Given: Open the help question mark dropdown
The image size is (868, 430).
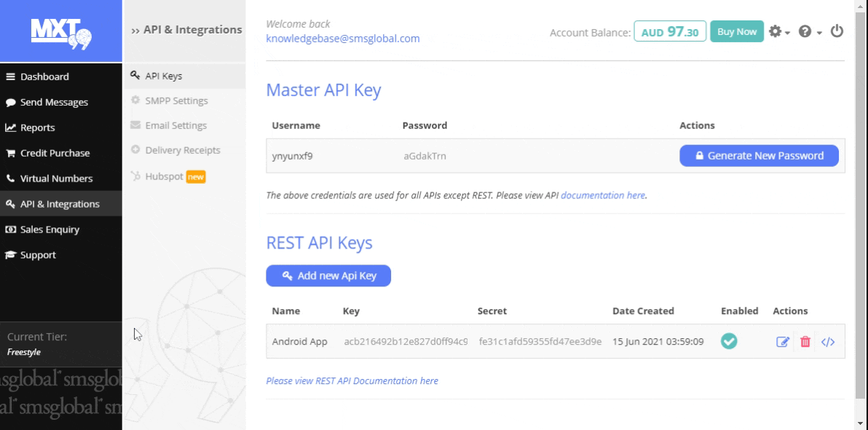Looking at the screenshot, I should tap(810, 31).
